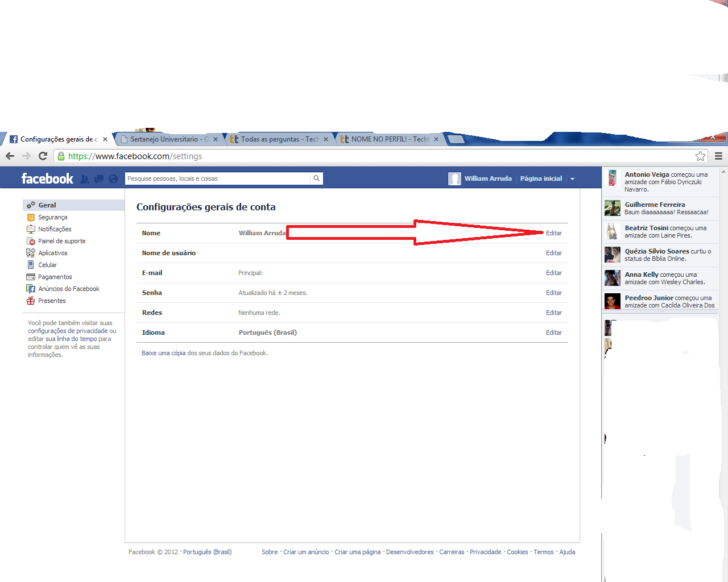Viewport: 728px width, 582px height.
Task: Select Configurações gerais de conta tab
Action: click(59, 139)
